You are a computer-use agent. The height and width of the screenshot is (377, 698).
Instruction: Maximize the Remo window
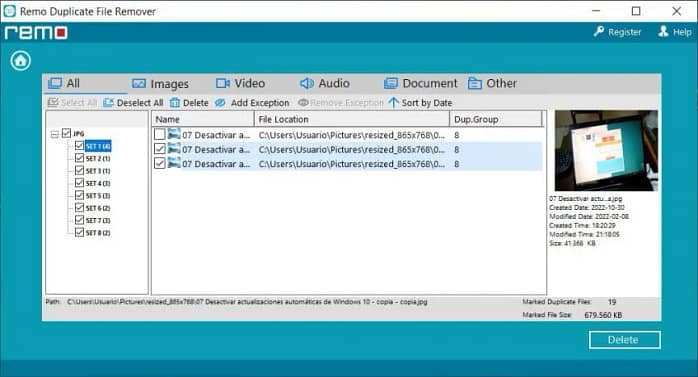pyautogui.click(x=636, y=11)
